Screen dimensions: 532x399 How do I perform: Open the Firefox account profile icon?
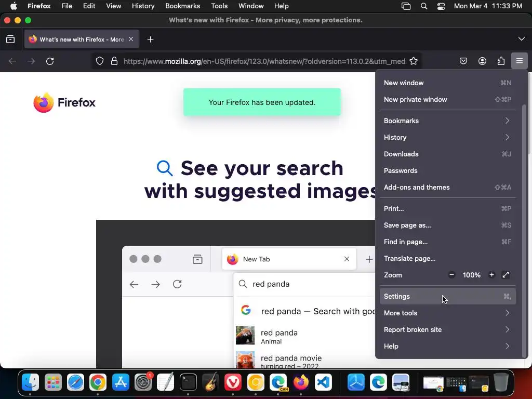tap(482, 61)
